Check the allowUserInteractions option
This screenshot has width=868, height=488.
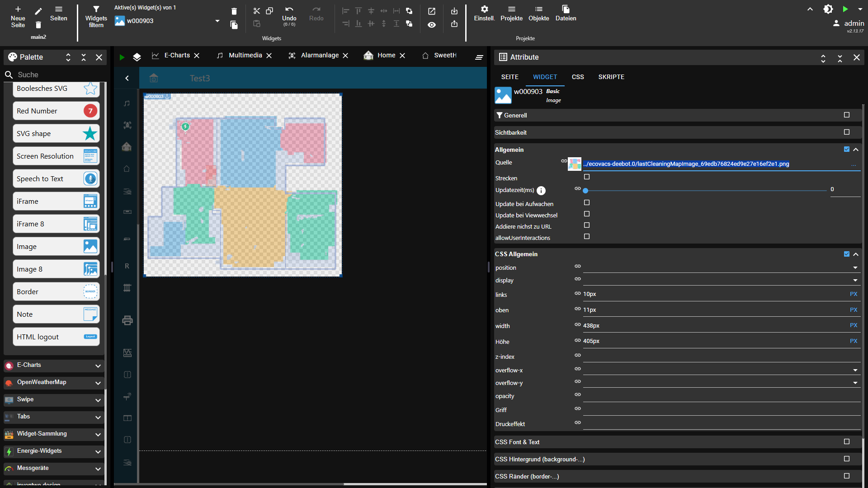[x=586, y=236]
